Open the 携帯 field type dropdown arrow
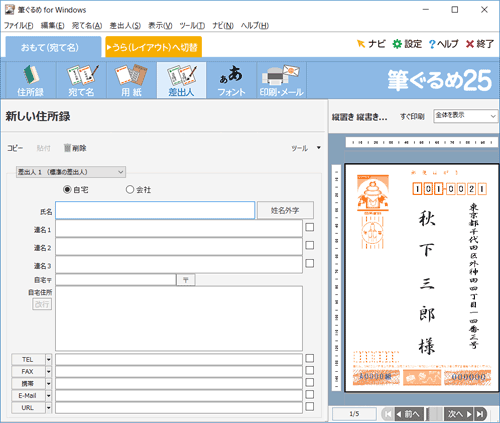This screenshot has width=500, height=423. [49, 384]
